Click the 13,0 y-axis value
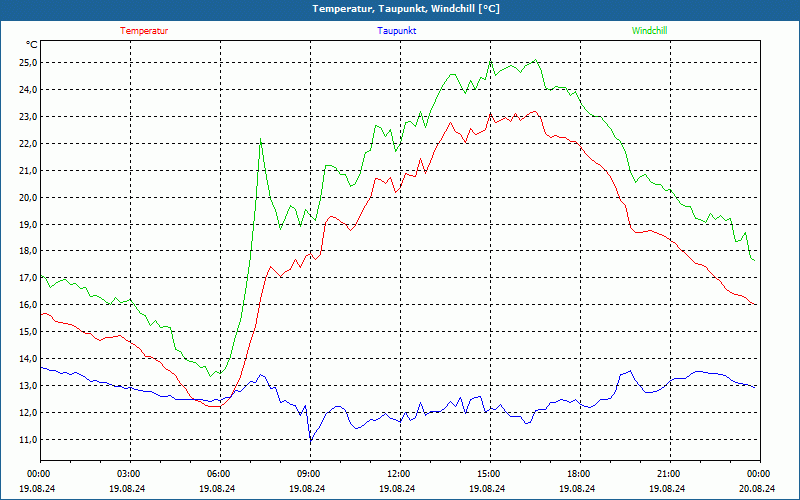The image size is (800, 500). pyautogui.click(x=28, y=386)
